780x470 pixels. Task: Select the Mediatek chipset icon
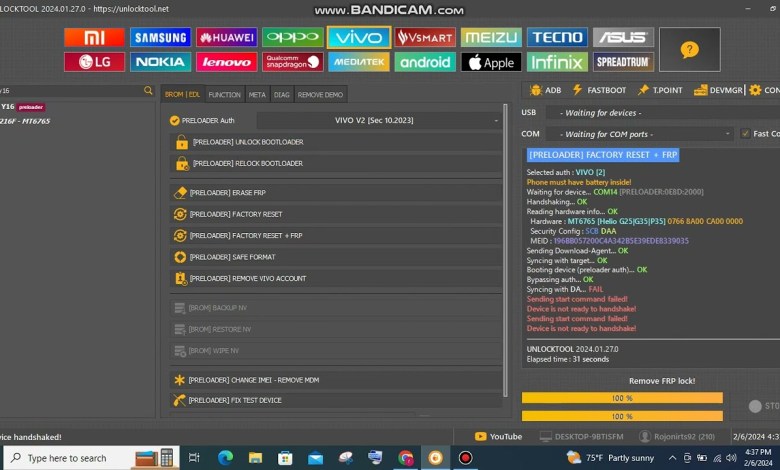(x=358, y=62)
